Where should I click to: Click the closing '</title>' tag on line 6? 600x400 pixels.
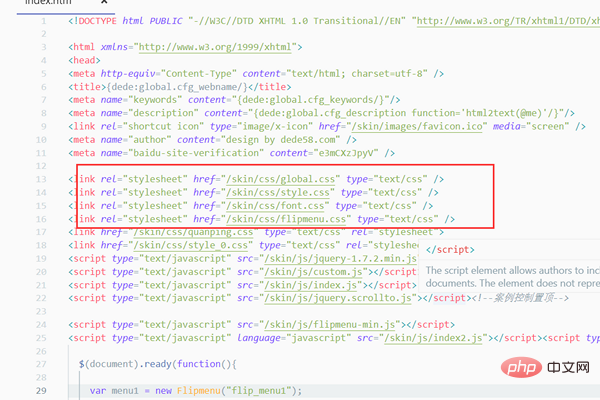pos(270,87)
